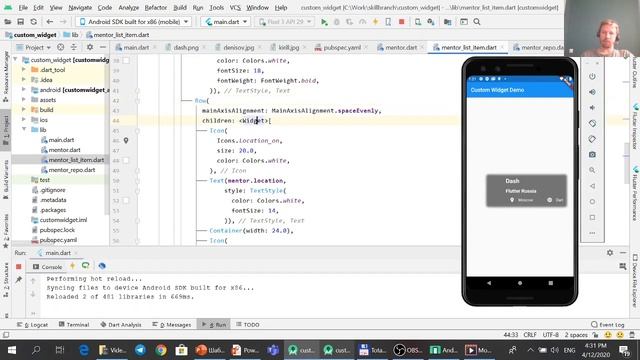Open the File menu
The image size is (640, 360).
click(23, 8)
